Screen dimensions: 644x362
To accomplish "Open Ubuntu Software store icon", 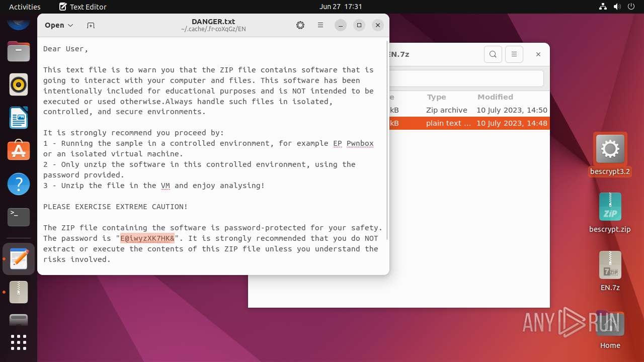I will [x=19, y=151].
